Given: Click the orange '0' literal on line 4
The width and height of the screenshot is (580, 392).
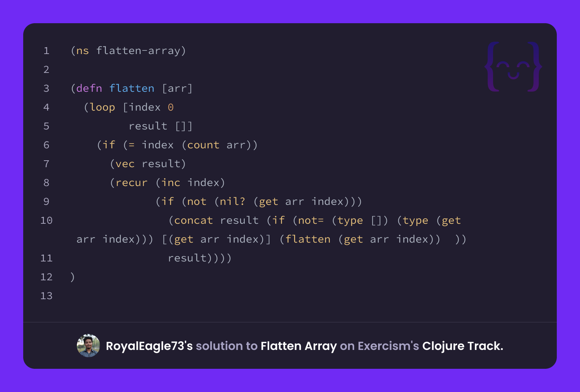Looking at the screenshot, I should pos(171,107).
